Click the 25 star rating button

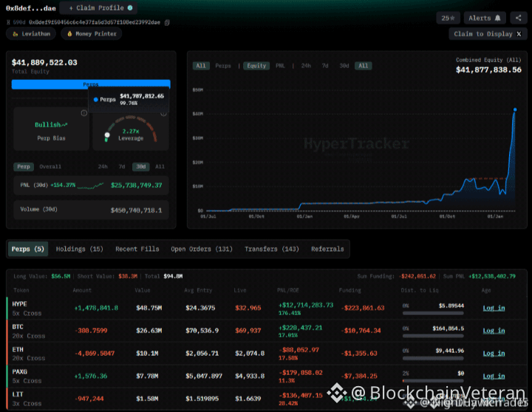(448, 18)
